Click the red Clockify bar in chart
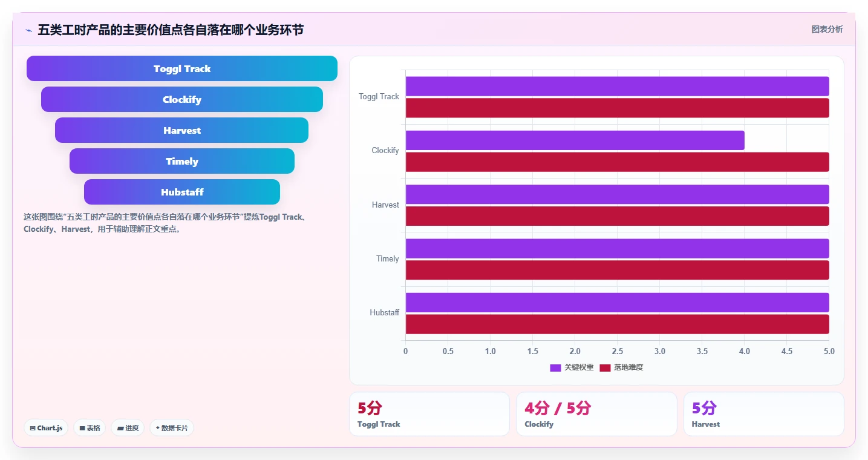The height and width of the screenshot is (460, 868). tap(617, 162)
